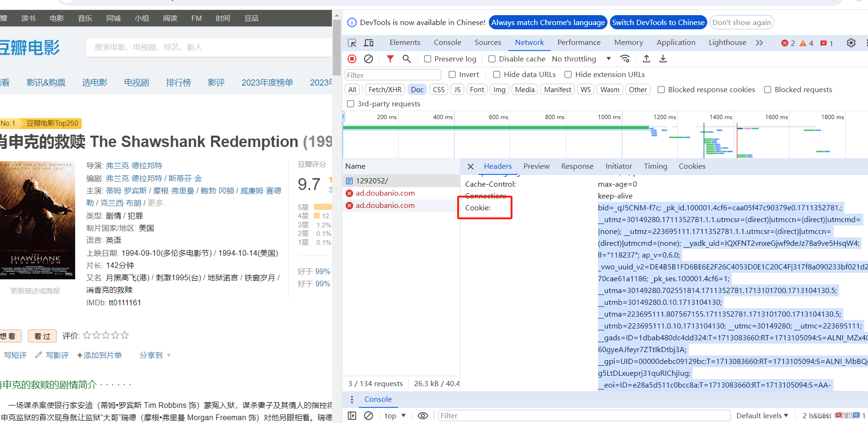Open console context top dropdown
868x423 pixels.
[395, 415]
